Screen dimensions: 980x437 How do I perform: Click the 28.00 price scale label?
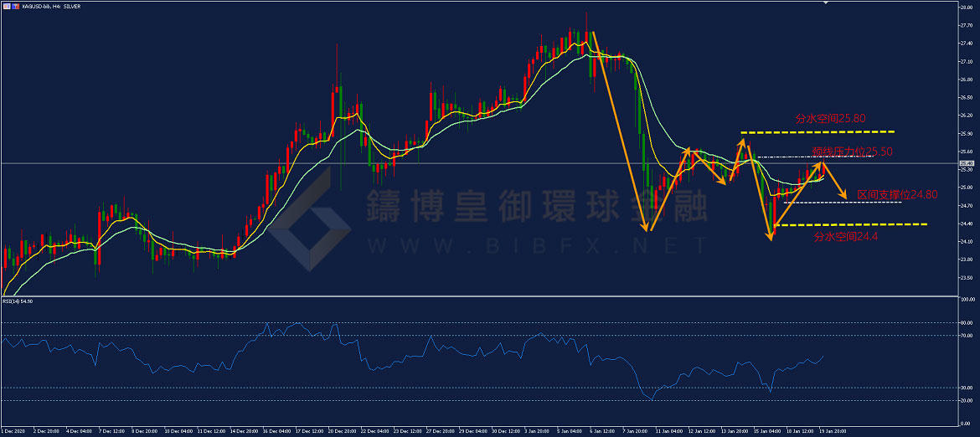click(x=966, y=8)
